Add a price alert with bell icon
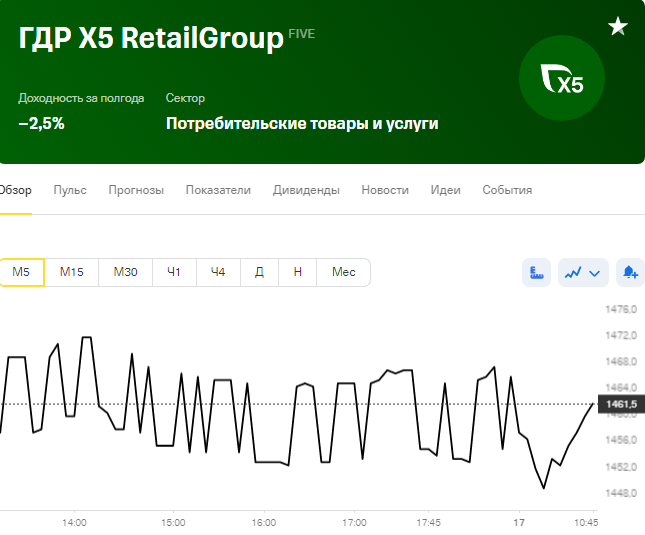Viewport: 645px width, 535px height. click(630, 272)
